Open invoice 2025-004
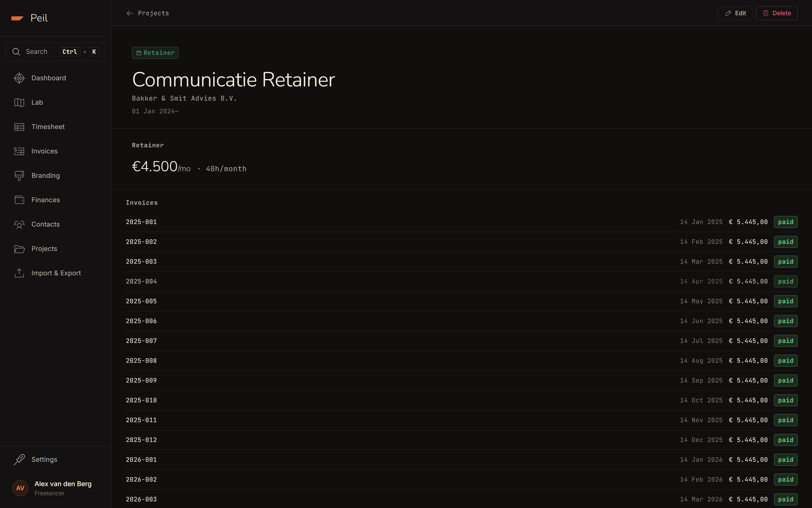Screen dimensions: 812x508 462,281
